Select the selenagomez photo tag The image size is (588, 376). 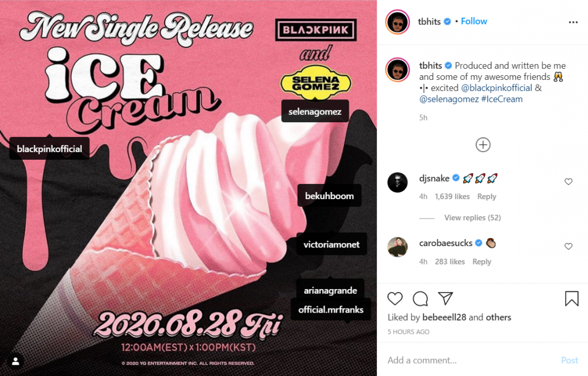pos(315,112)
